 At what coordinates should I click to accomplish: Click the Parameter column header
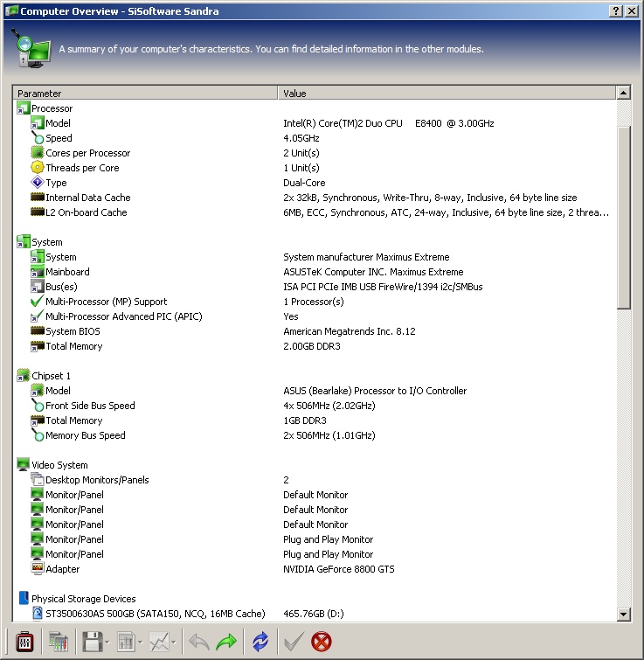point(146,93)
